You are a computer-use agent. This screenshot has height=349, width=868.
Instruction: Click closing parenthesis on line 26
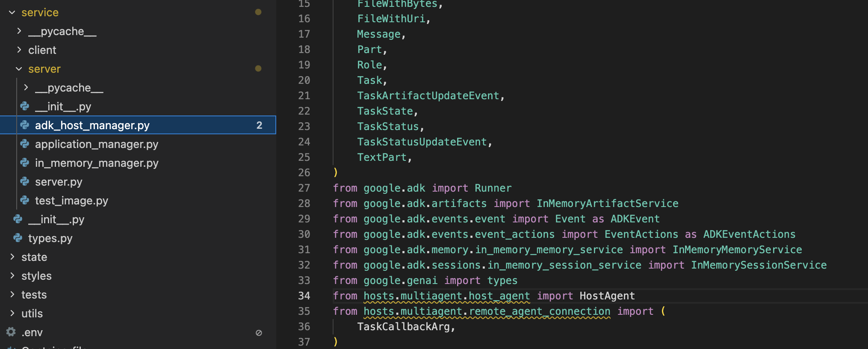coord(336,172)
